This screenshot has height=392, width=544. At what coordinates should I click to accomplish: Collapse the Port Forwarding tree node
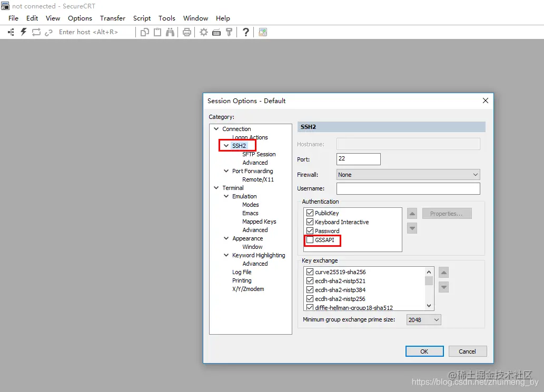pos(226,171)
